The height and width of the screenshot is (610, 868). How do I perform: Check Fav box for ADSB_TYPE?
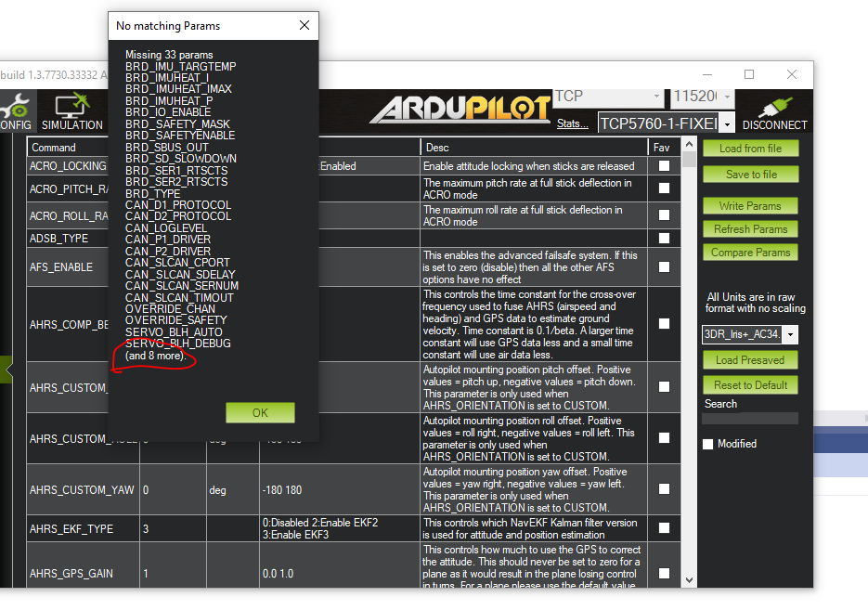pyautogui.click(x=665, y=238)
